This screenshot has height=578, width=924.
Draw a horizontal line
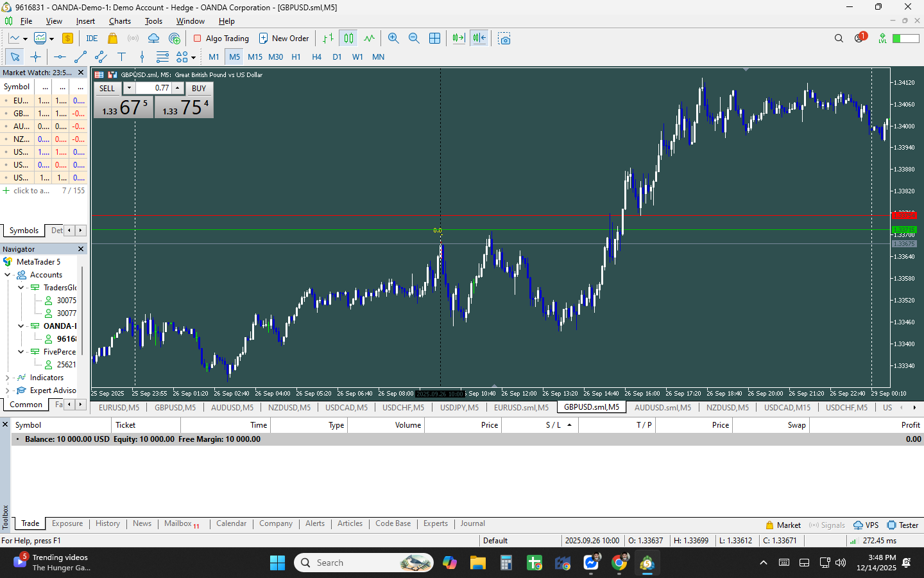(60, 57)
